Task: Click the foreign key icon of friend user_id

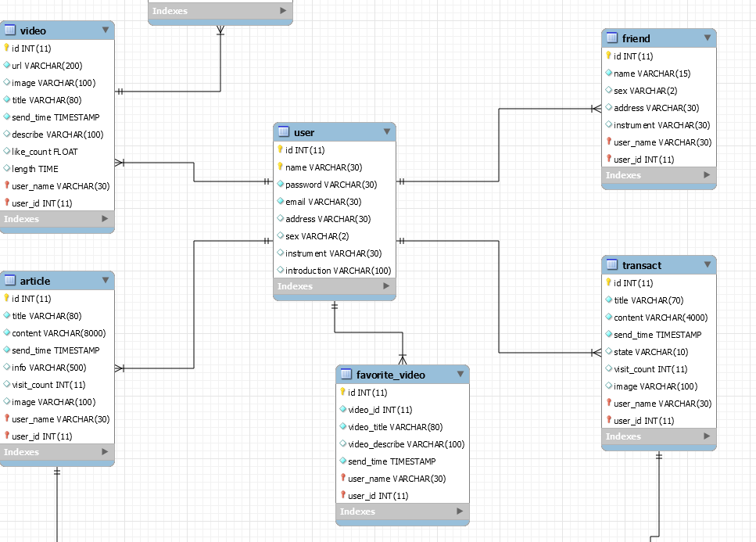Action: 608,159
